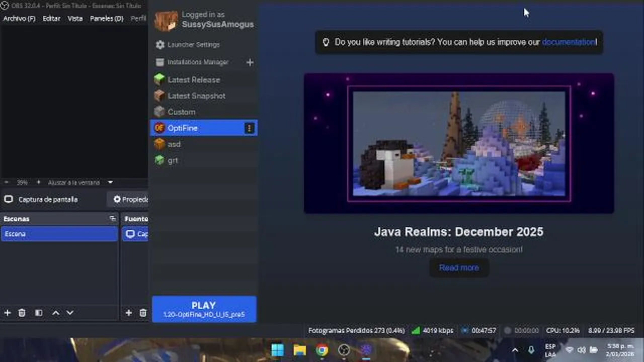Delete selected scene with trash icon
This screenshot has width=644, height=362.
tap(22, 313)
